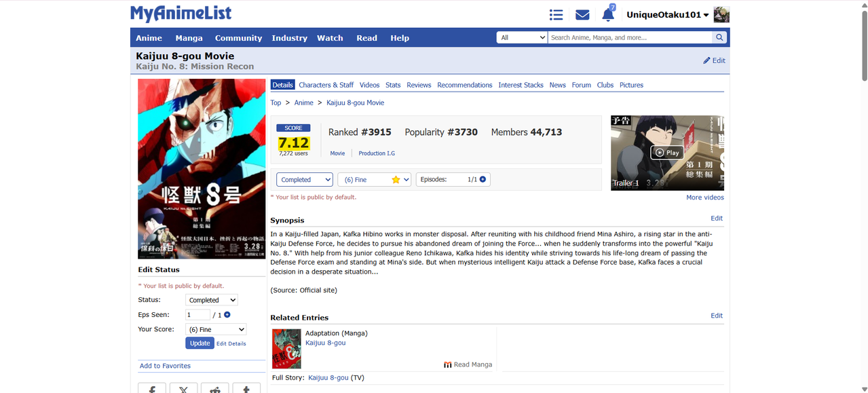The image size is (868, 393).
Task: Open Kaijuu 8-gou manga adaptation link
Action: (326, 343)
